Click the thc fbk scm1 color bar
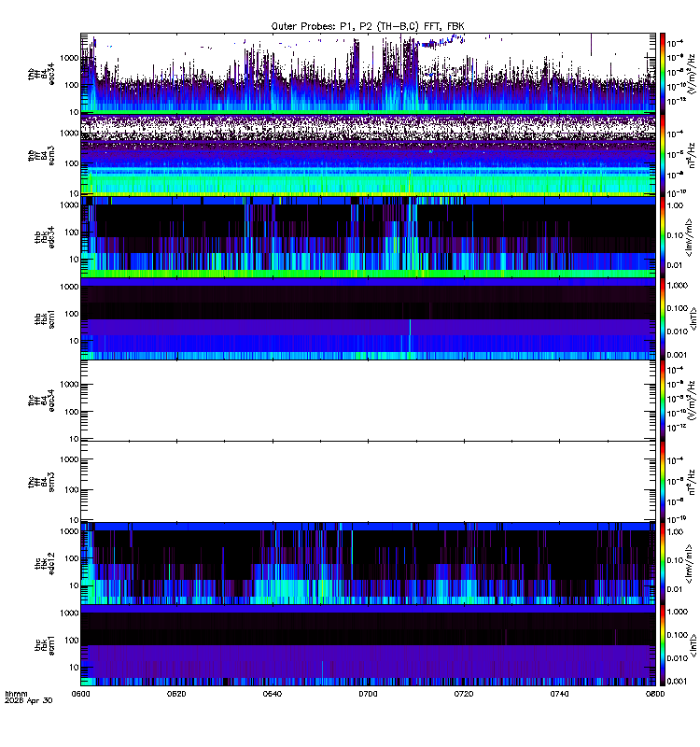The image size is (700, 747). (x=662, y=645)
